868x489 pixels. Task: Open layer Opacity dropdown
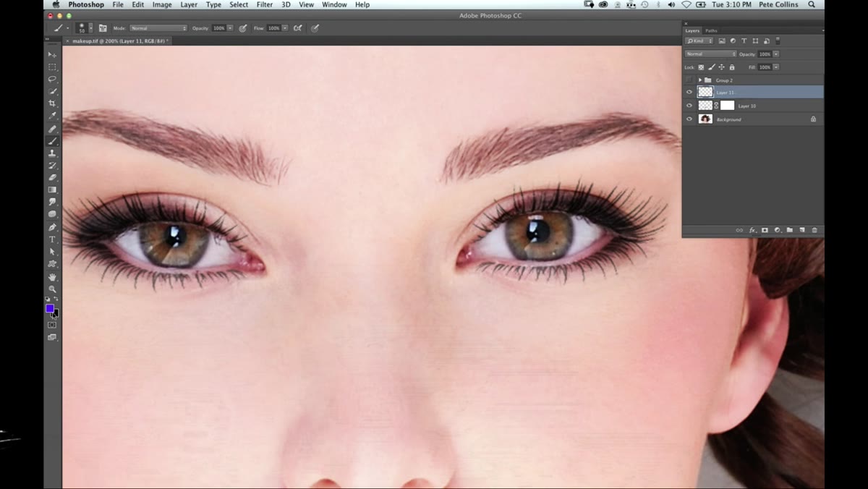click(776, 54)
